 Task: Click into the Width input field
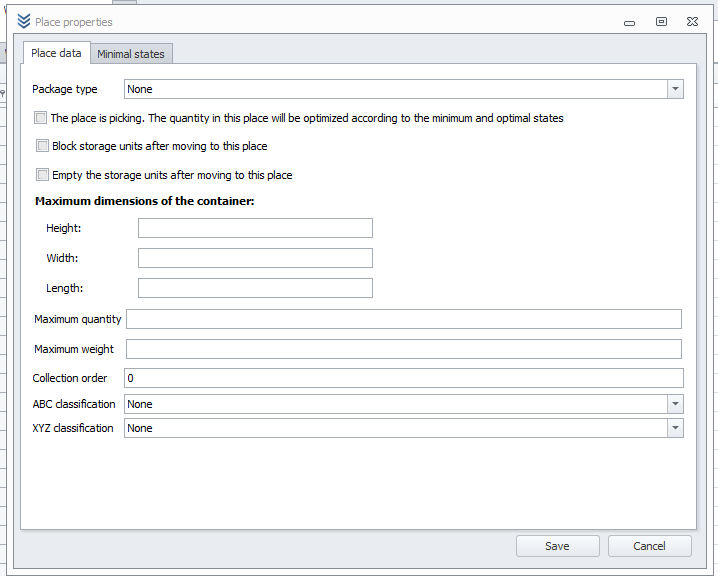[x=255, y=258]
